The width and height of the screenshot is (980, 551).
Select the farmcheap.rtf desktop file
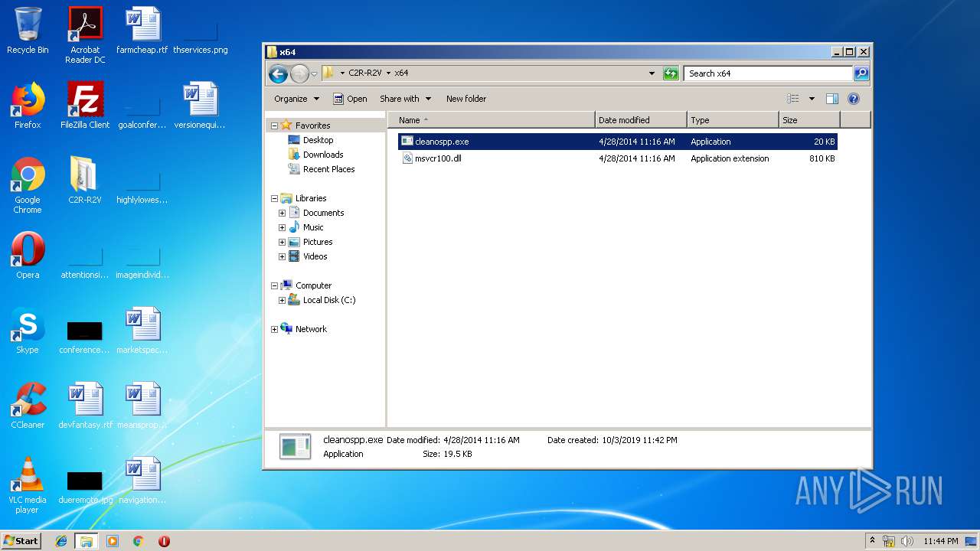pyautogui.click(x=142, y=31)
